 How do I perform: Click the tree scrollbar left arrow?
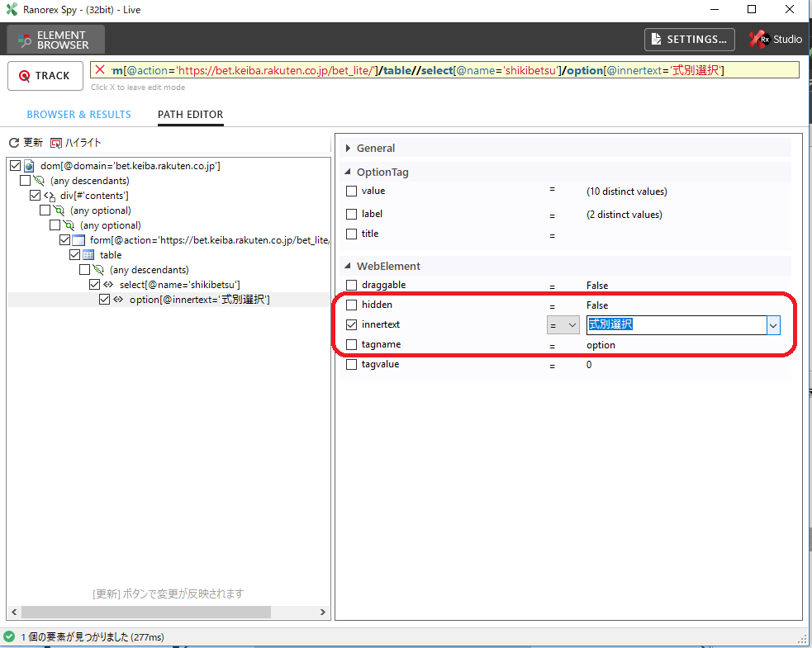point(14,612)
